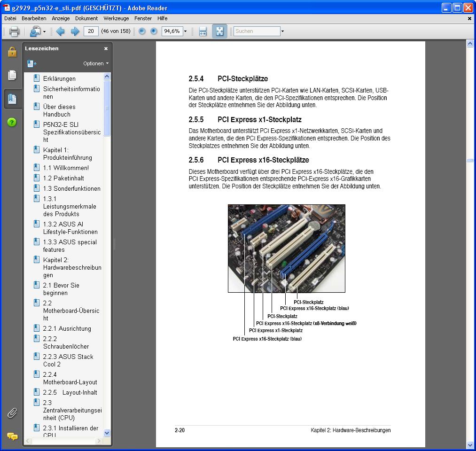Click the bookmarks panel scroll up arrow
Viewport: 476px width, 451px height.
(107, 76)
